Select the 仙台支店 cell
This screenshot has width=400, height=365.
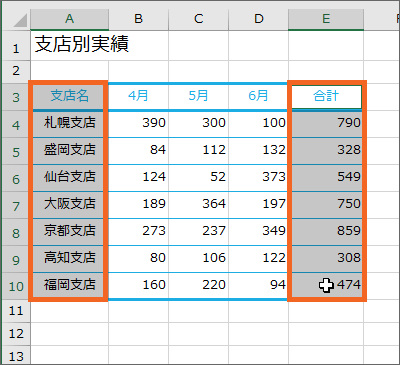pos(69,178)
